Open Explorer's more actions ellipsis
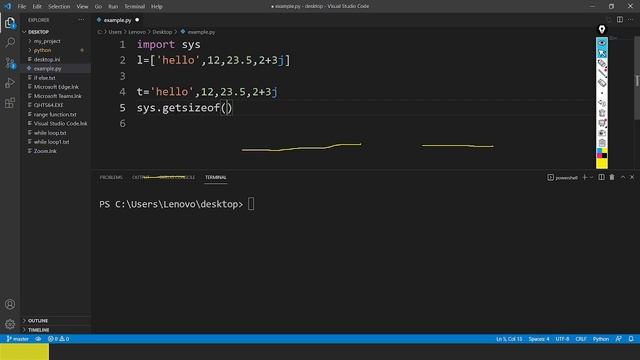The height and width of the screenshot is (360, 640). pos(81,20)
